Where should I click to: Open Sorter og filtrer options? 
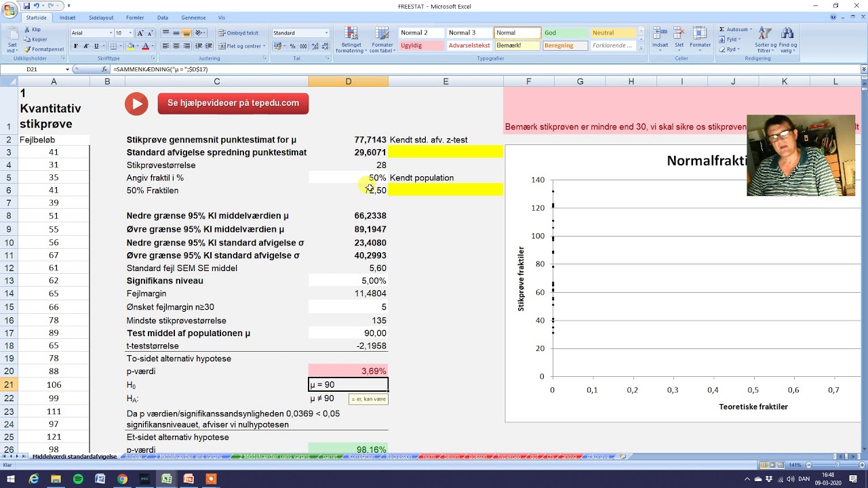[x=765, y=40]
